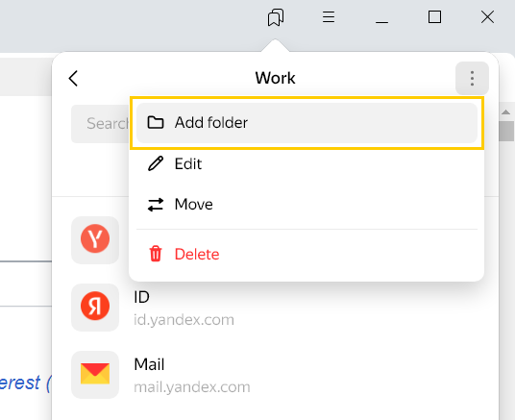Click the Work folder title

coord(275,78)
